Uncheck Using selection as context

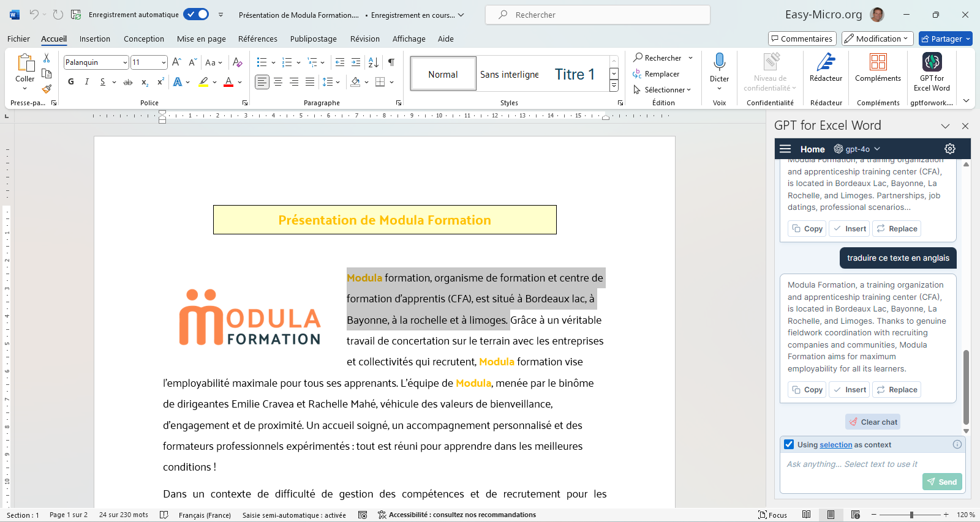click(789, 444)
